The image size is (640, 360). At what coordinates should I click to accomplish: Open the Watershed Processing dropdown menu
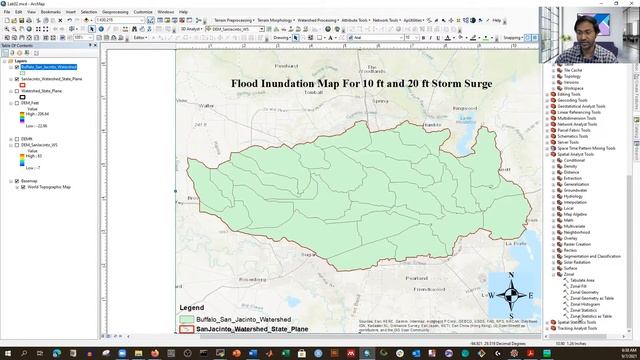(x=318, y=20)
